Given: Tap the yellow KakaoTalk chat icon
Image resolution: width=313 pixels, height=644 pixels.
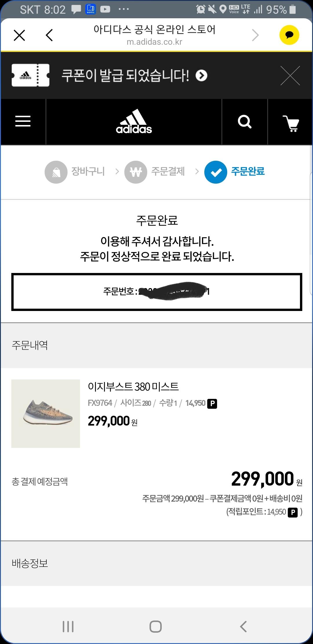Looking at the screenshot, I should [289, 35].
